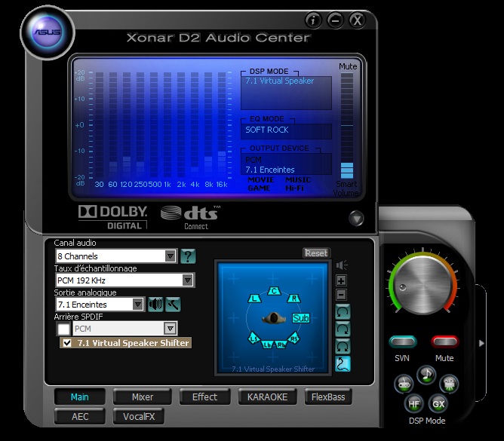This screenshot has height=441, width=504.
Task: Click the Rb rear speaker icon
Action: click(281, 345)
